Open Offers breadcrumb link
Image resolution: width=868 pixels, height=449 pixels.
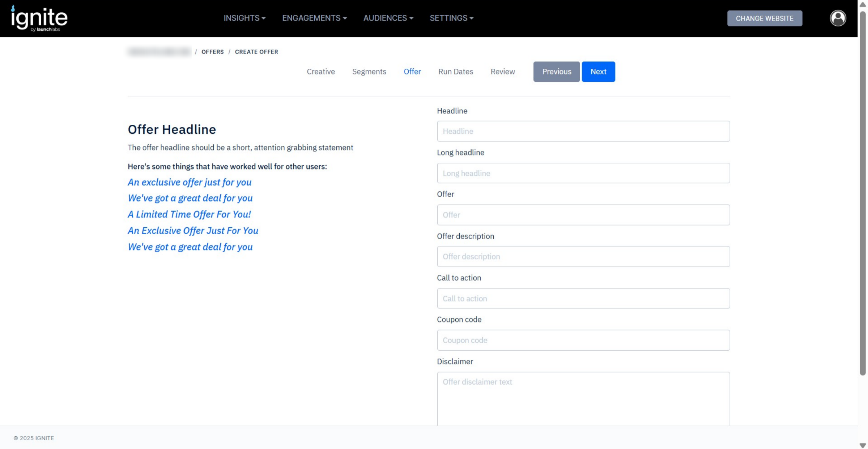pyautogui.click(x=212, y=52)
